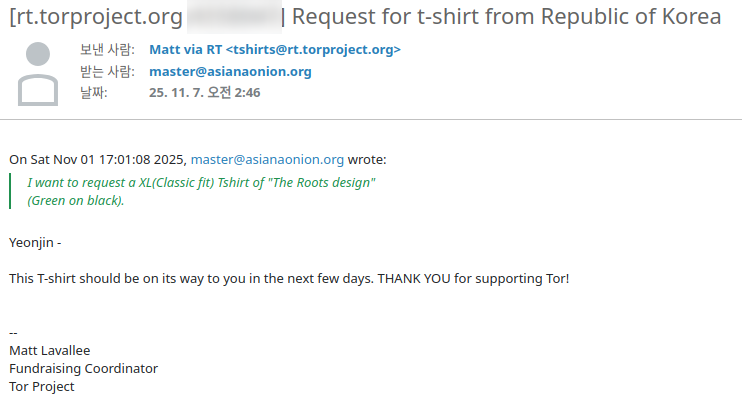The width and height of the screenshot is (742, 411).
Task: Click the sender's avatar silhouette icon
Action: coord(39,74)
